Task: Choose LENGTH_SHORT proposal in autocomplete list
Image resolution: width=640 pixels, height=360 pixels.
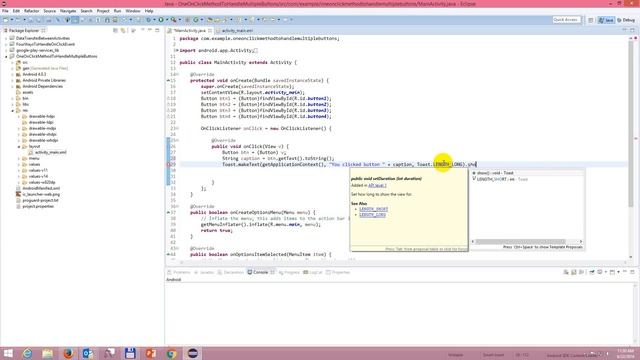Action: [527, 179]
